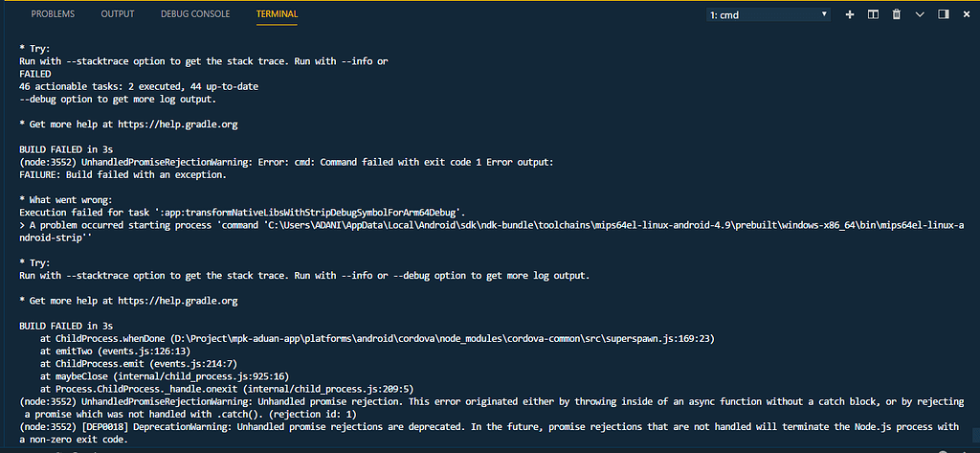980x453 pixels.
Task: Open the '1: cmd' terminal selector dropdown
Action: point(768,14)
